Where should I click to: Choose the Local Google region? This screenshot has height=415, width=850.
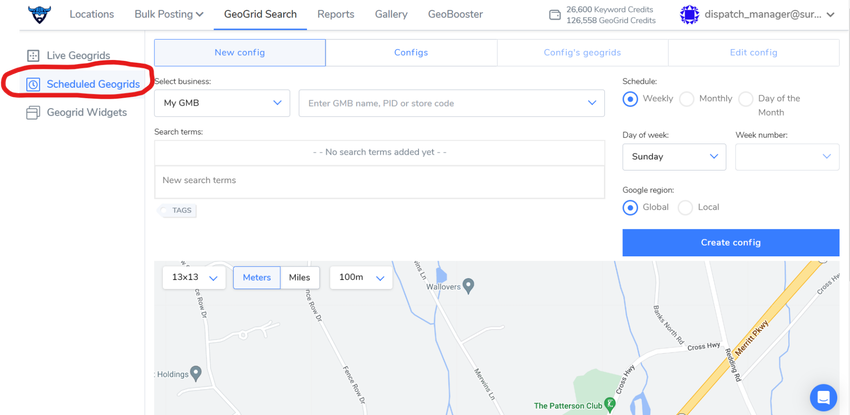686,208
